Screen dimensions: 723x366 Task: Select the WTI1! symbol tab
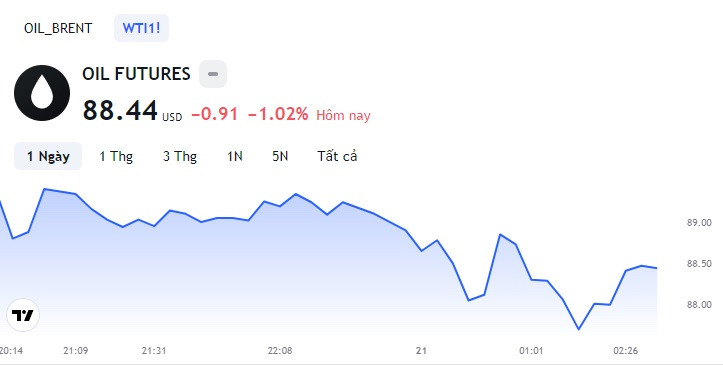[x=141, y=28]
